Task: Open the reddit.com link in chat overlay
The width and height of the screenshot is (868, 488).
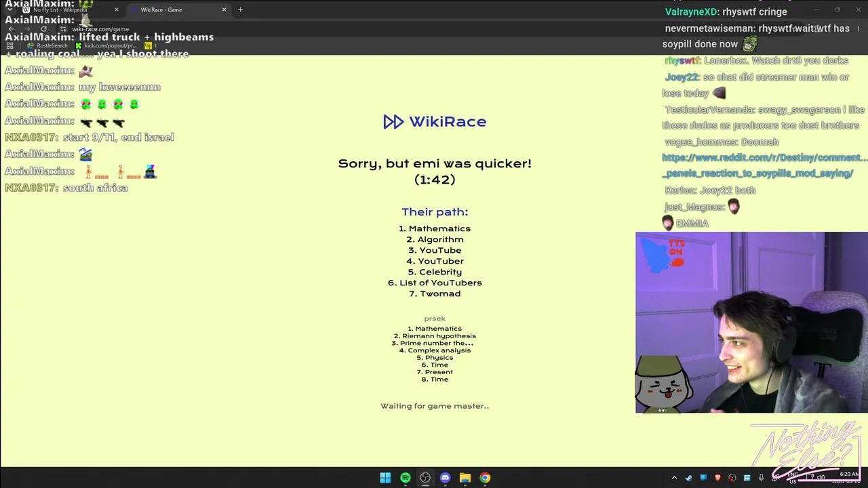Action: [764, 165]
